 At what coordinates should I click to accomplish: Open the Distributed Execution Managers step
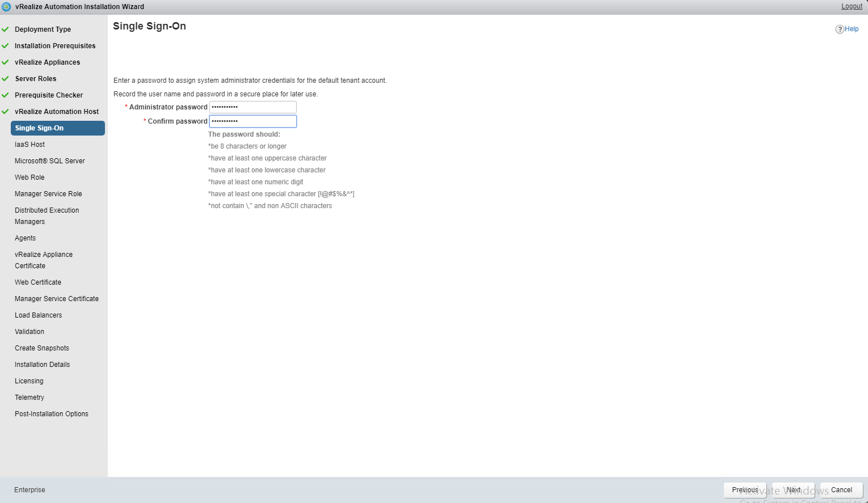click(47, 216)
